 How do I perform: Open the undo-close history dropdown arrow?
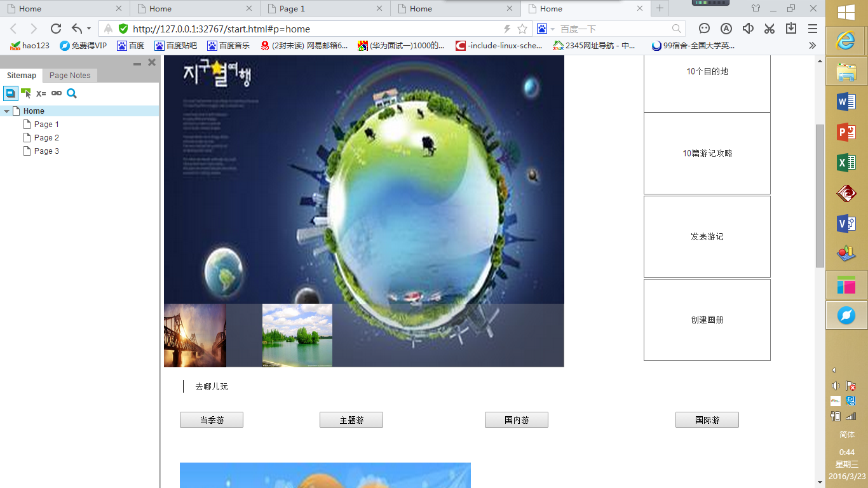[89, 29]
